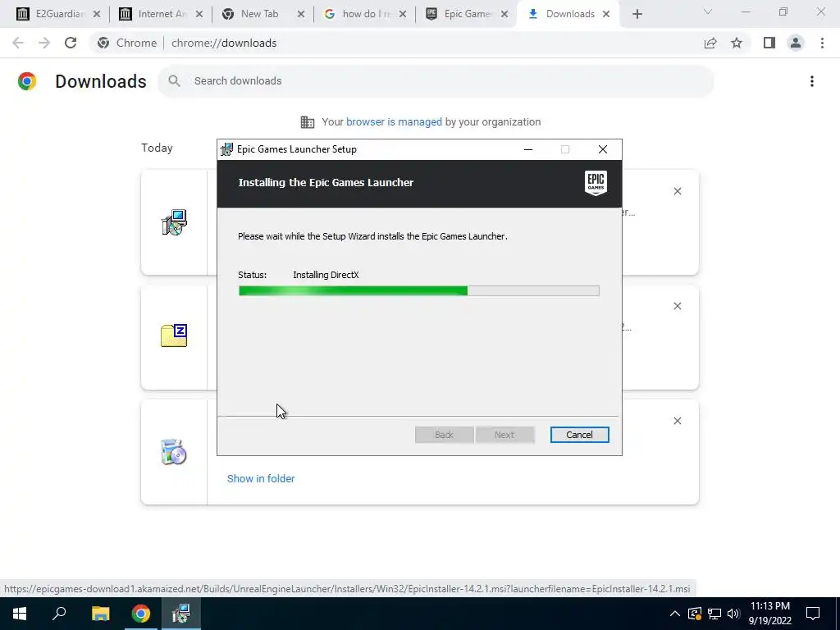Click the Chrome taskbar icon

click(141, 614)
